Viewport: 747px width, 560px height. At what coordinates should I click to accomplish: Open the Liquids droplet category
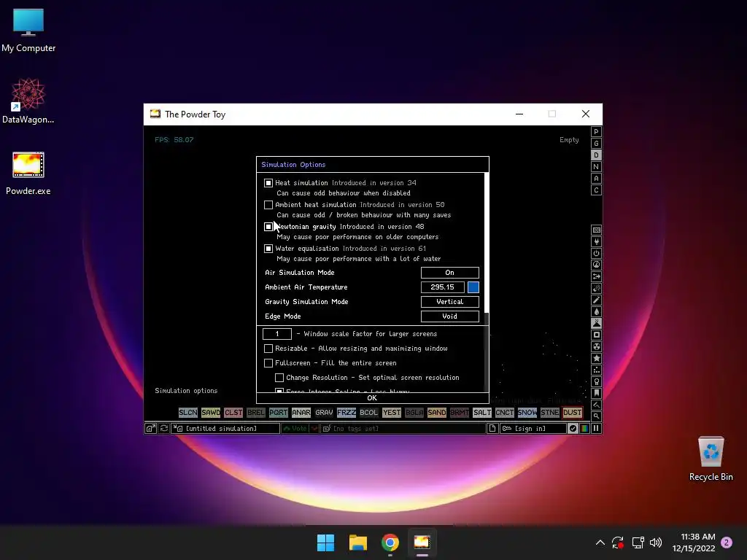(x=596, y=312)
